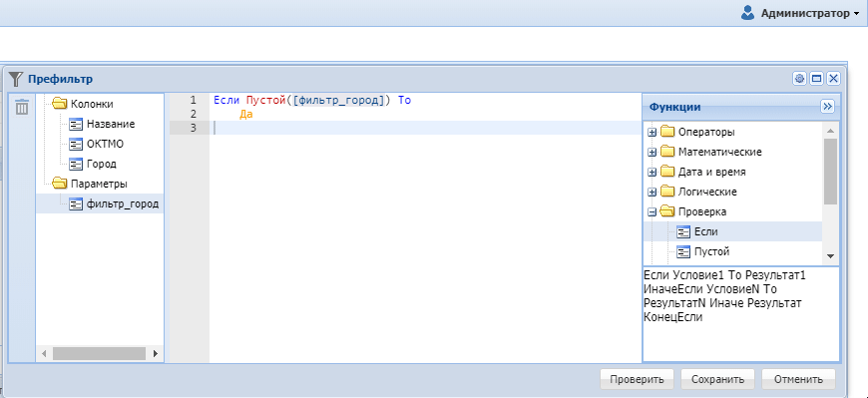The width and height of the screenshot is (868, 398).
Task: Collapse the Функции panel with double arrow
Action: click(827, 107)
